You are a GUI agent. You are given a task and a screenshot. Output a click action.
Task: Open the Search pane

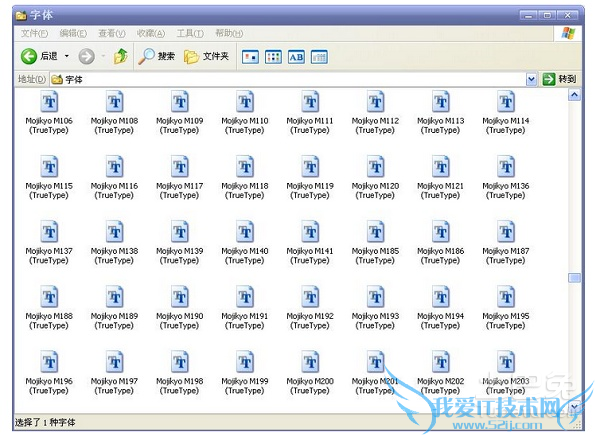pos(157,57)
